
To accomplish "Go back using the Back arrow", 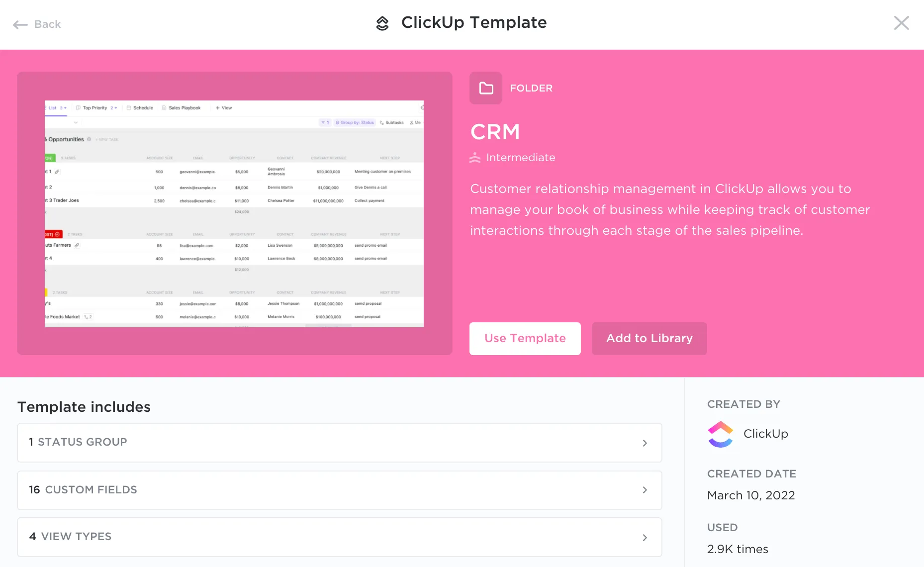I will click(36, 24).
